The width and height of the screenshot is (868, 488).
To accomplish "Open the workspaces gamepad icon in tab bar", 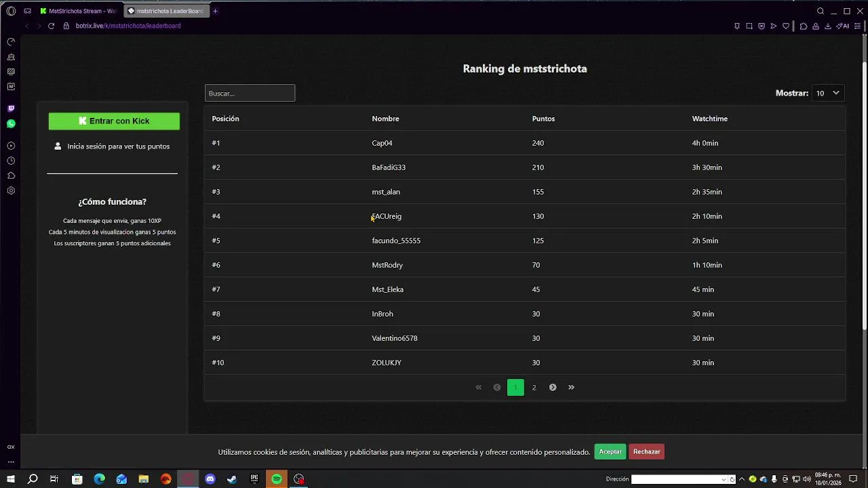I will click(x=27, y=11).
